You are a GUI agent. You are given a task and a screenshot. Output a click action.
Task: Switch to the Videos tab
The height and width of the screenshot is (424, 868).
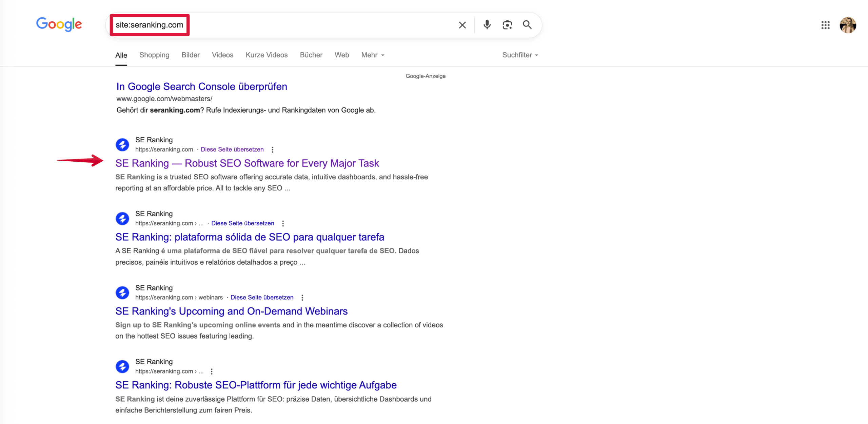pos(222,55)
